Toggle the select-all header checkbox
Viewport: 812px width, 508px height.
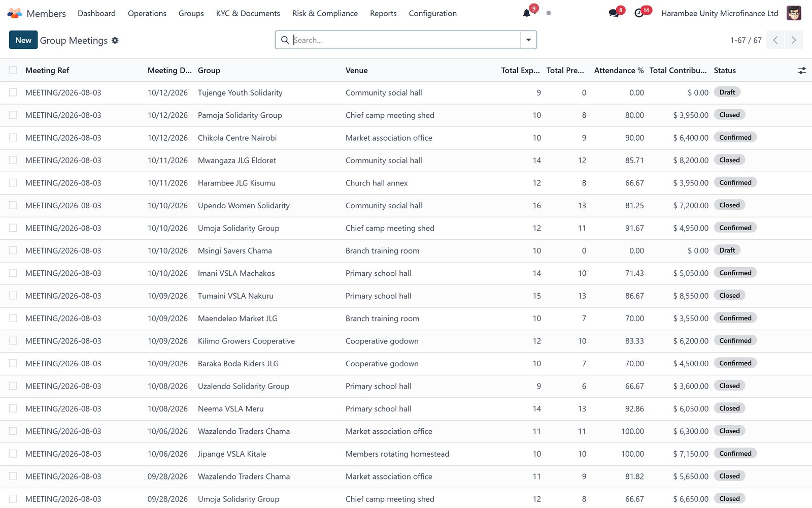13,70
